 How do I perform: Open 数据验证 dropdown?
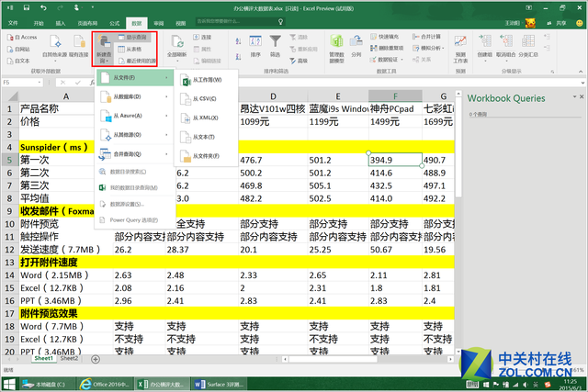coord(387,60)
